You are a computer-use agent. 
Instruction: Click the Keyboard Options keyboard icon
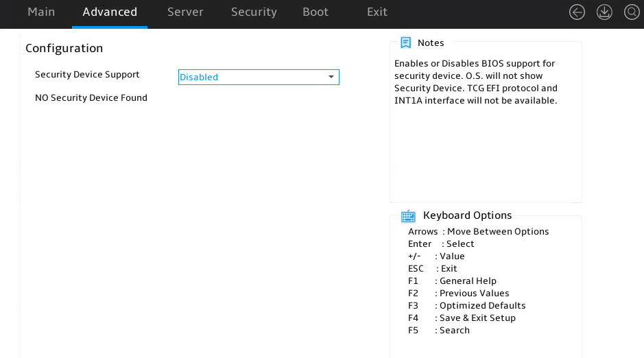click(x=408, y=215)
